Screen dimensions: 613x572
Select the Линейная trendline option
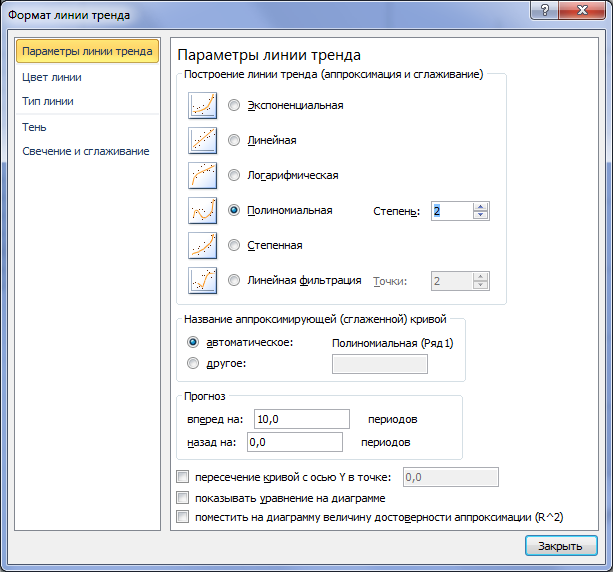(234, 140)
